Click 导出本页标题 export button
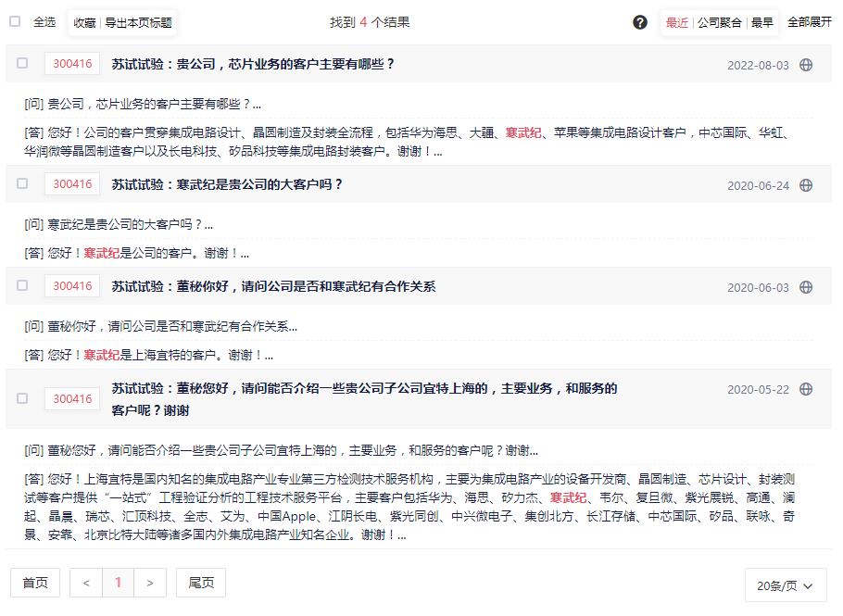The height and width of the screenshot is (616, 843). [138, 22]
